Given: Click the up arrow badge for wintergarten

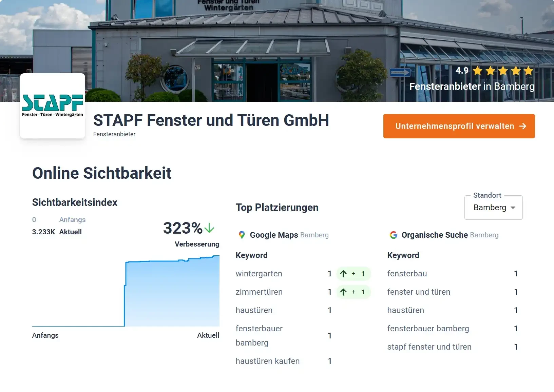Looking at the screenshot, I should coord(353,274).
